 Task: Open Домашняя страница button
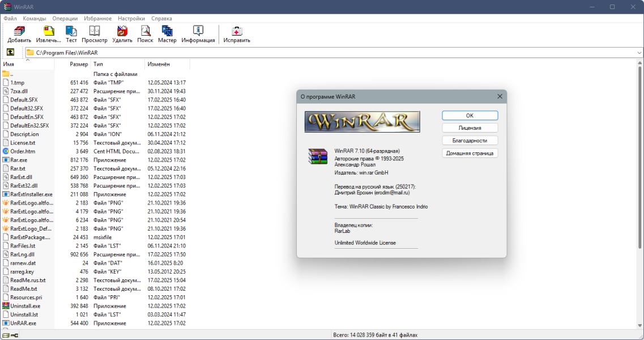tap(470, 153)
